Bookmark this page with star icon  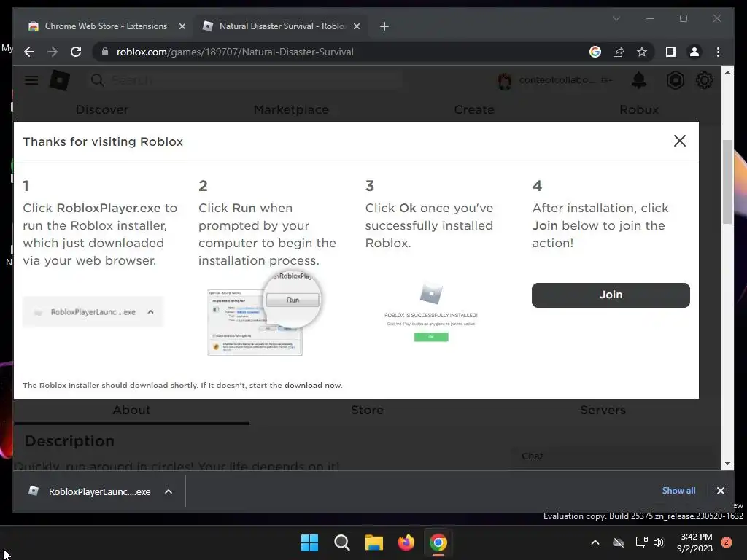pyautogui.click(x=642, y=52)
